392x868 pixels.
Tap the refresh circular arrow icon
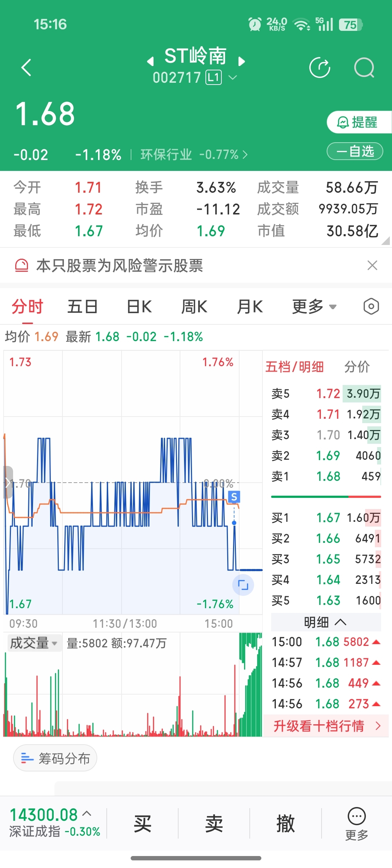point(320,67)
